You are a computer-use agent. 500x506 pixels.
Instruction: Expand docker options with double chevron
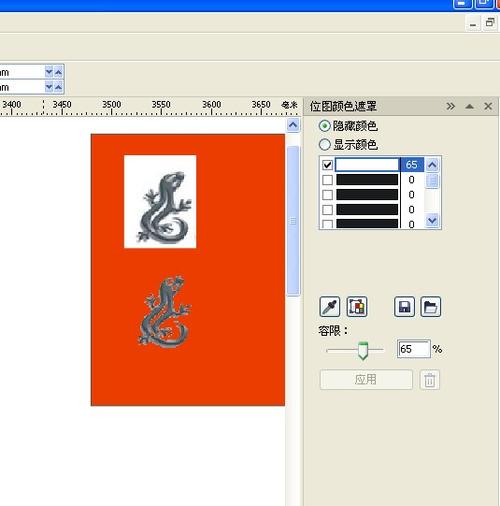click(450, 106)
